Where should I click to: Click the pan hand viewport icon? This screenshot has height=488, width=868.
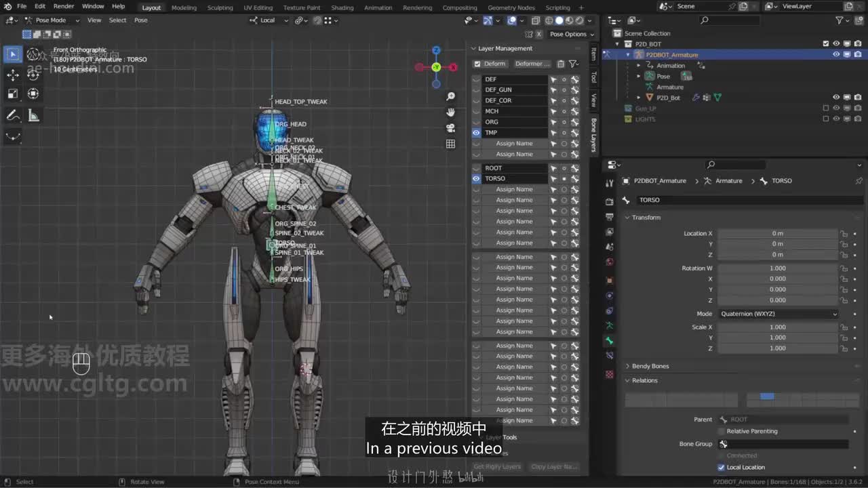pyautogui.click(x=450, y=113)
